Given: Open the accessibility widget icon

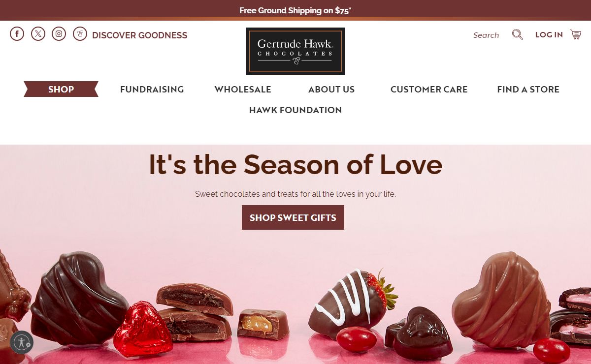Looking at the screenshot, I should pyautogui.click(x=22, y=342).
